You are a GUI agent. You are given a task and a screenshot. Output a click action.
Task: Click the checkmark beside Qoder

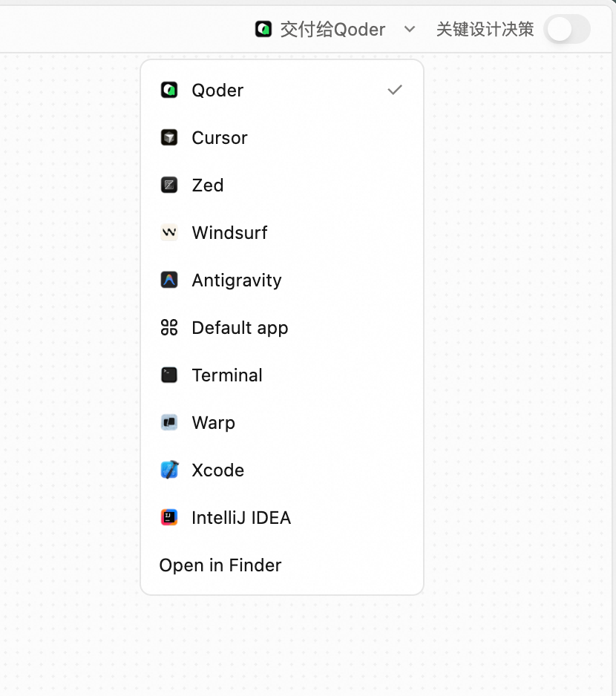click(x=394, y=90)
